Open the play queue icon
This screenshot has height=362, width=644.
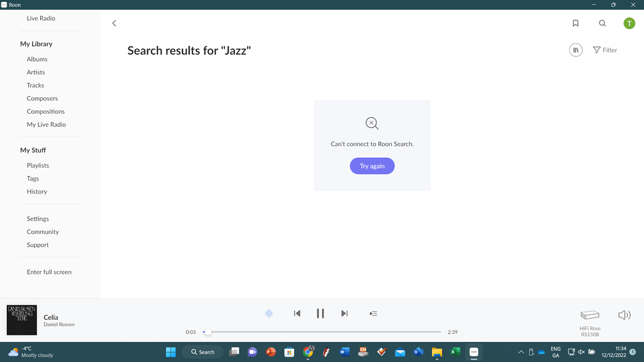pos(373,313)
